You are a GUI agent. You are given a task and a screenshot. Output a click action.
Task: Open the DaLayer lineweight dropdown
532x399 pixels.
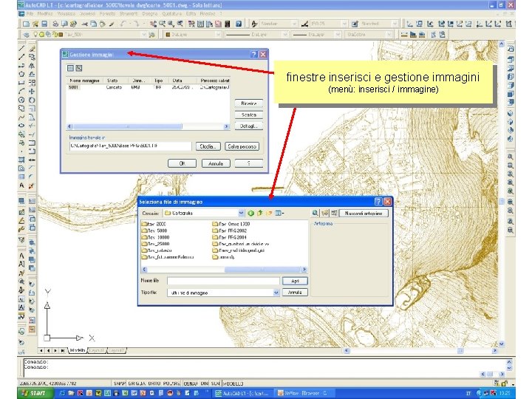point(338,35)
